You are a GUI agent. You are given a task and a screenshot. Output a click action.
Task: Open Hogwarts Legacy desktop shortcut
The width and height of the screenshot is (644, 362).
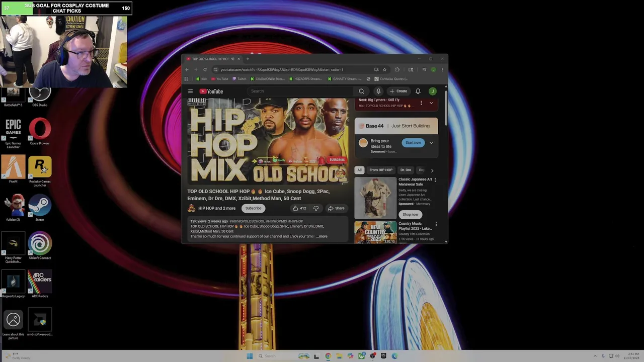click(x=13, y=285)
